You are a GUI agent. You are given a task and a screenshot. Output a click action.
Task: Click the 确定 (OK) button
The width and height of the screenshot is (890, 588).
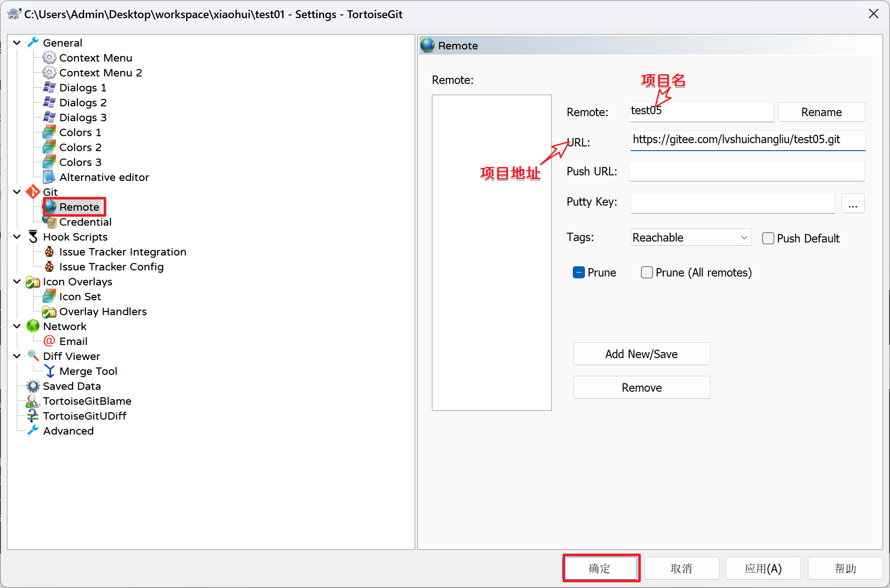(600, 568)
